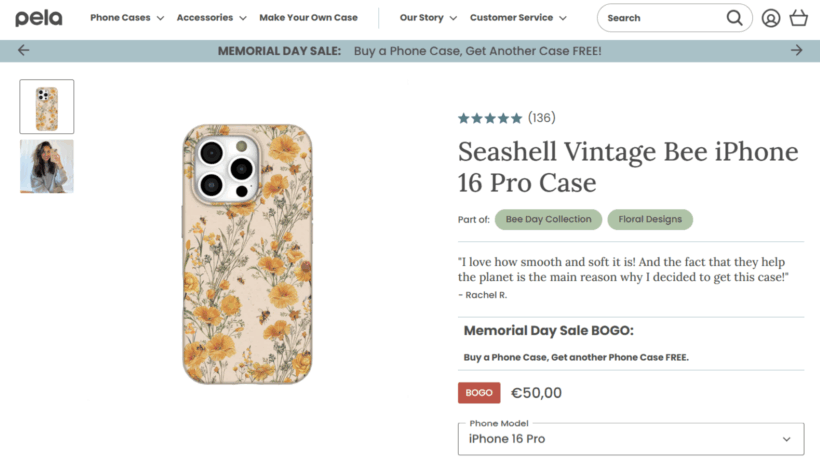This screenshot has width=820, height=465.
Task: Click Make Your Own Case link
Action: point(308,18)
